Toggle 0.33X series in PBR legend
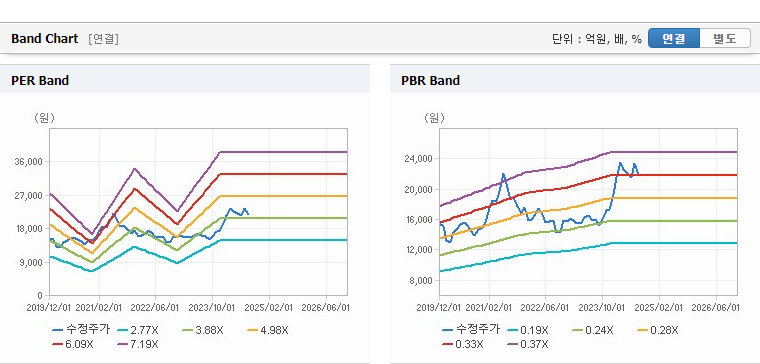This screenshot has height=364, width=760. pyautogui.click(x=463, y=344)
